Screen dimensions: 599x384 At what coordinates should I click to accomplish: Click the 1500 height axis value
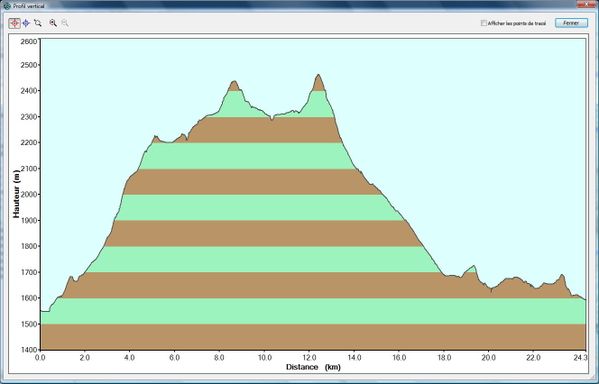click(x=30, y=324)
